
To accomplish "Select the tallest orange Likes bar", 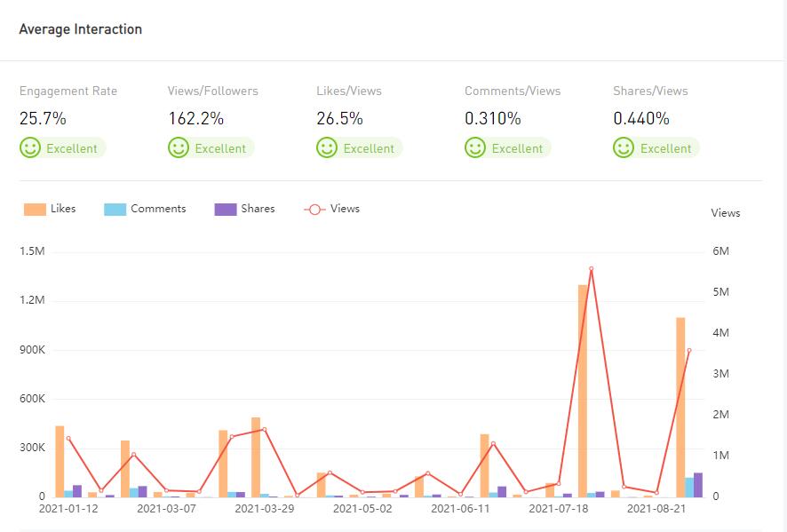I will click(584, 391).
